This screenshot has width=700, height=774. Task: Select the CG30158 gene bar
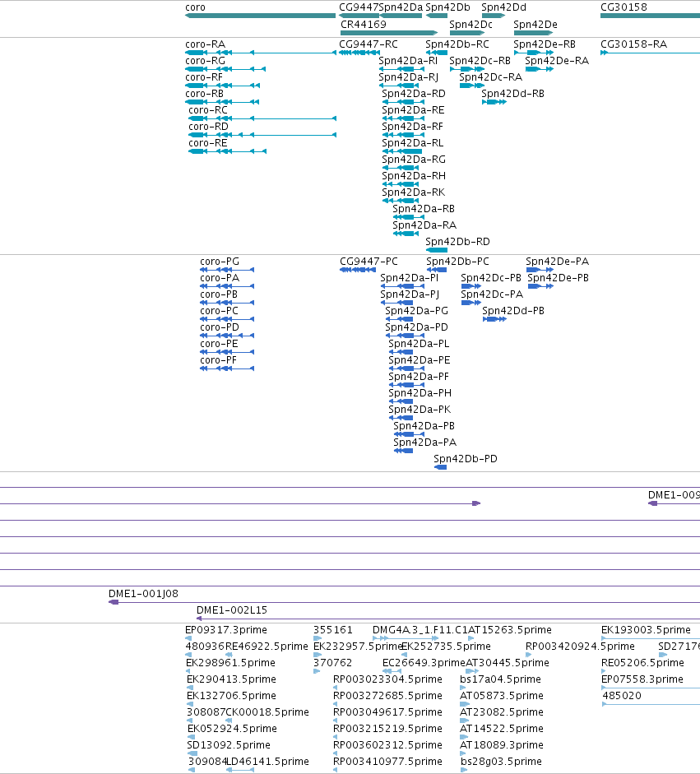[x=650, y=16]
